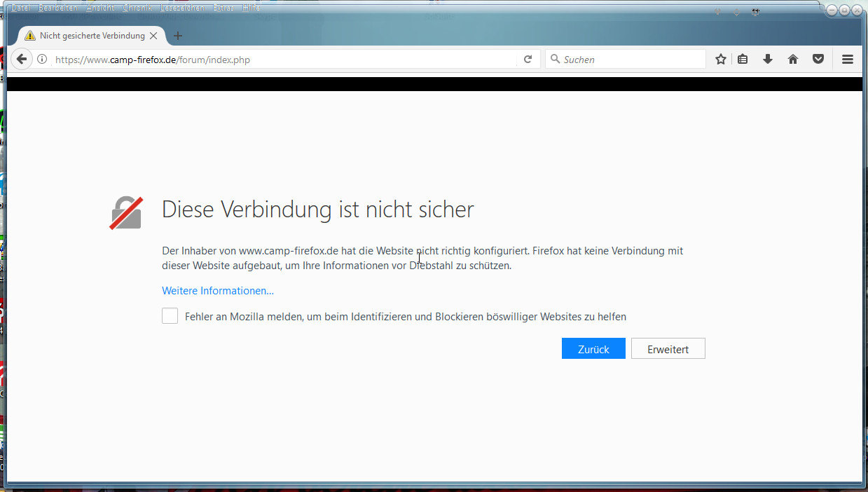The width and height of the screenshot is (868, 492).
Task: Bookmark this page with the star icon
Action: tap(720, 60)
